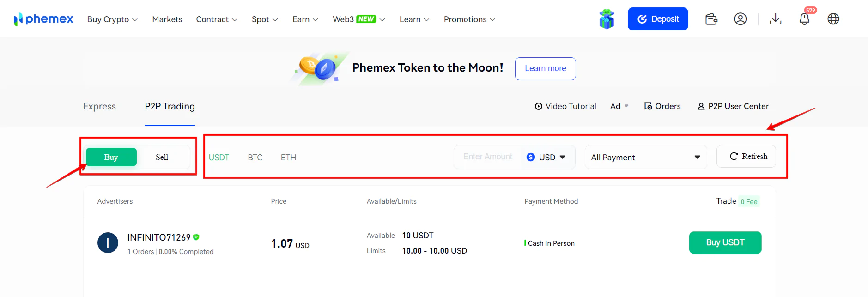868x297 pixels.
Task: Open the Markets page
Action: tap(167, 19)
